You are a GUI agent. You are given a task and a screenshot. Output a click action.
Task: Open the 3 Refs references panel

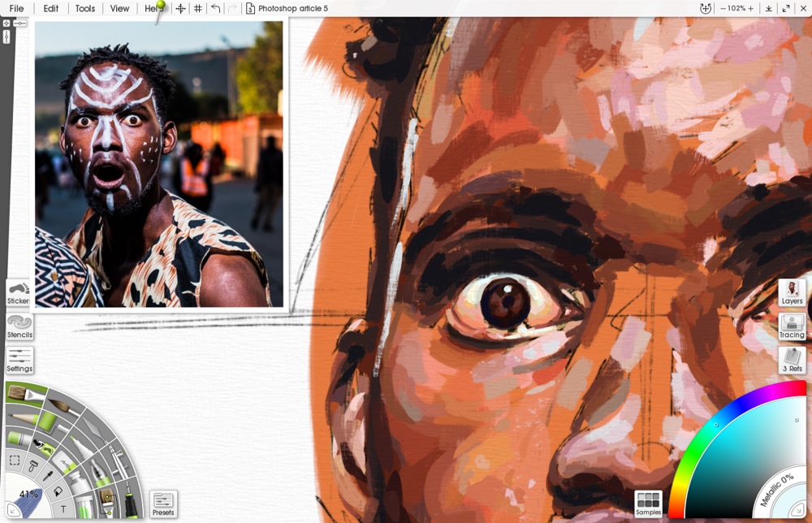tap(792, 361)
